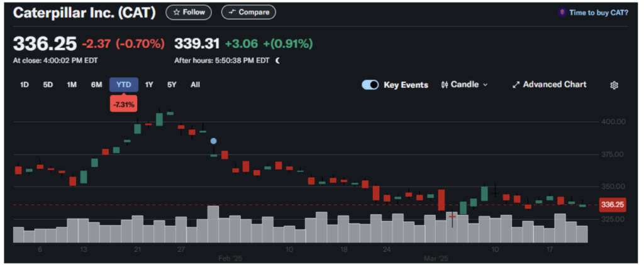Switch to the 1M range
Screen dimensions: 644x265
[x=72, y=85]
